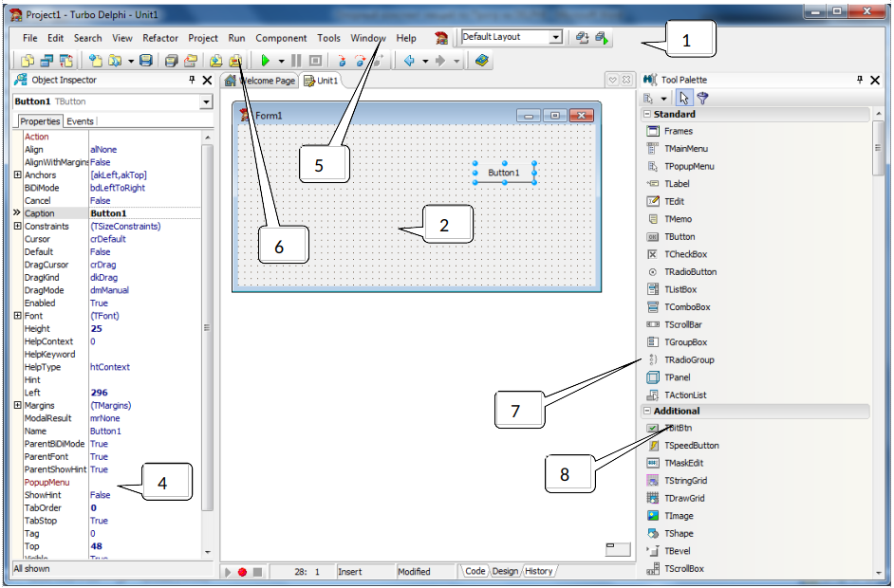Click the green Run button in the toolbar
The width and height of the screenshot is (894, 588).
[266, 61]
